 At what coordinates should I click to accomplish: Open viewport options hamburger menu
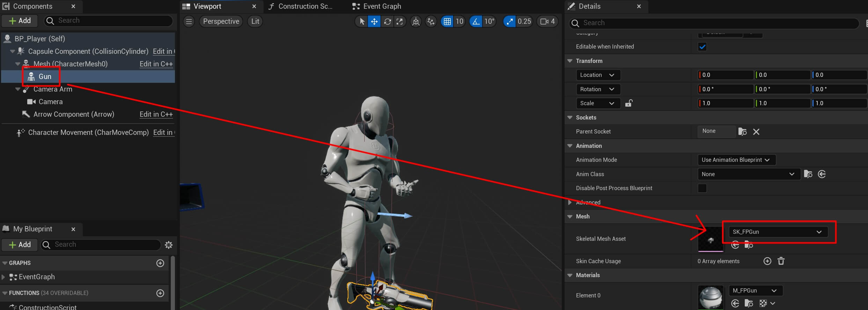click(189, 22)
